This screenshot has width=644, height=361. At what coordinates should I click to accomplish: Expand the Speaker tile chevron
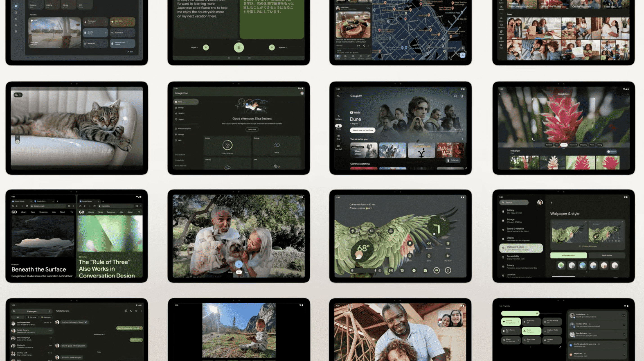point(106,33)
